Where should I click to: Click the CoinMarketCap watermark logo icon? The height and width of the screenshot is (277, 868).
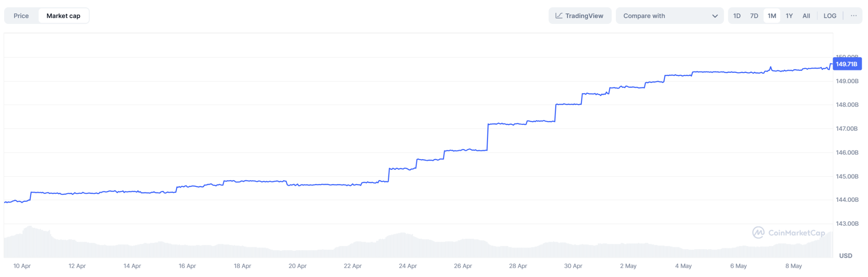758,233
